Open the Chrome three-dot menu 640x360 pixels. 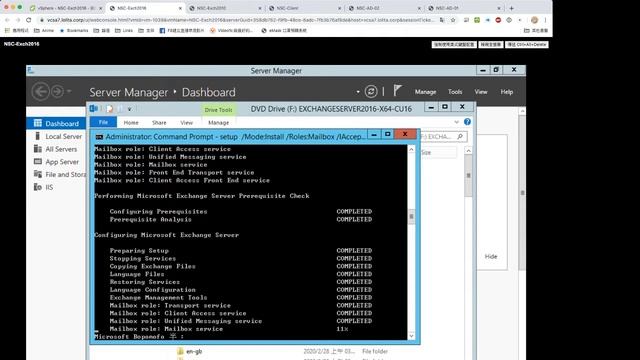pos(545,20)
